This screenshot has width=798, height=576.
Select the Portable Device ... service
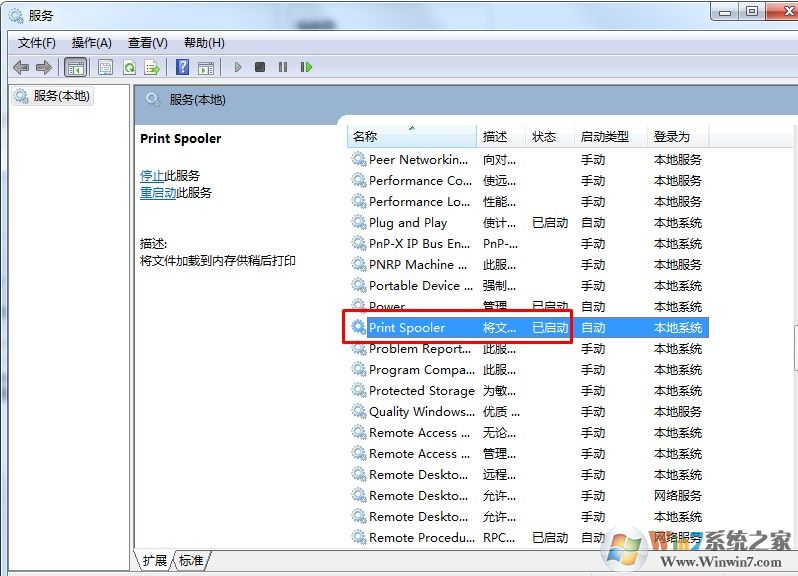point(528,285)
